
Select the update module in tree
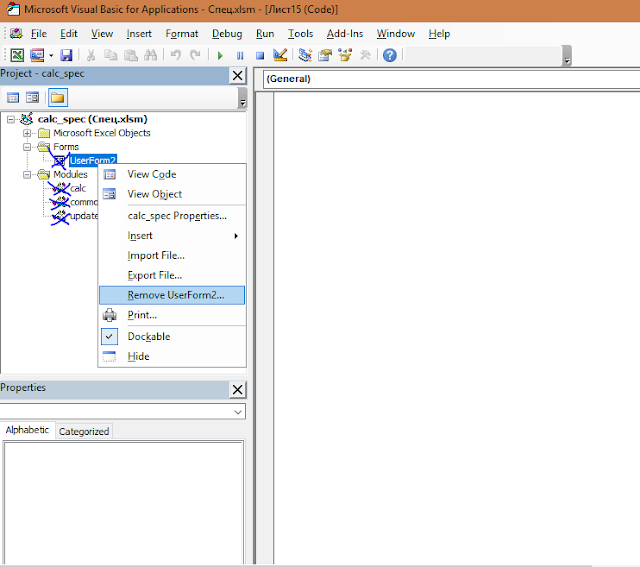[x=84, y=216]
